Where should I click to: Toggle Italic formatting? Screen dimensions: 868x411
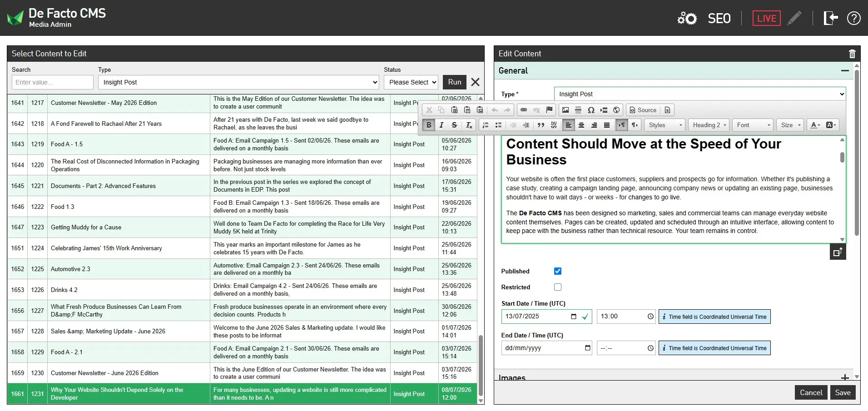point(441,125)
